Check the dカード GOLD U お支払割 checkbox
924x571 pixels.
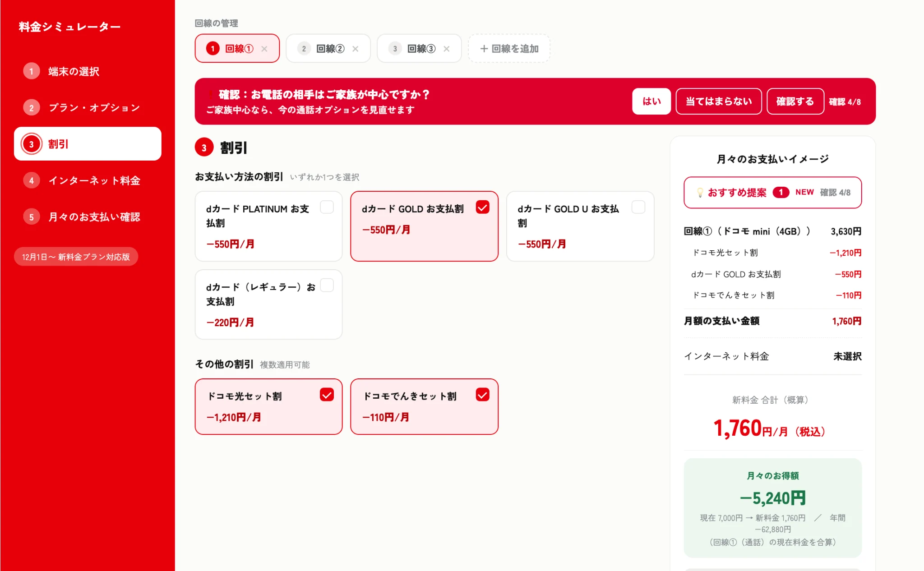[x=638, y=207]
